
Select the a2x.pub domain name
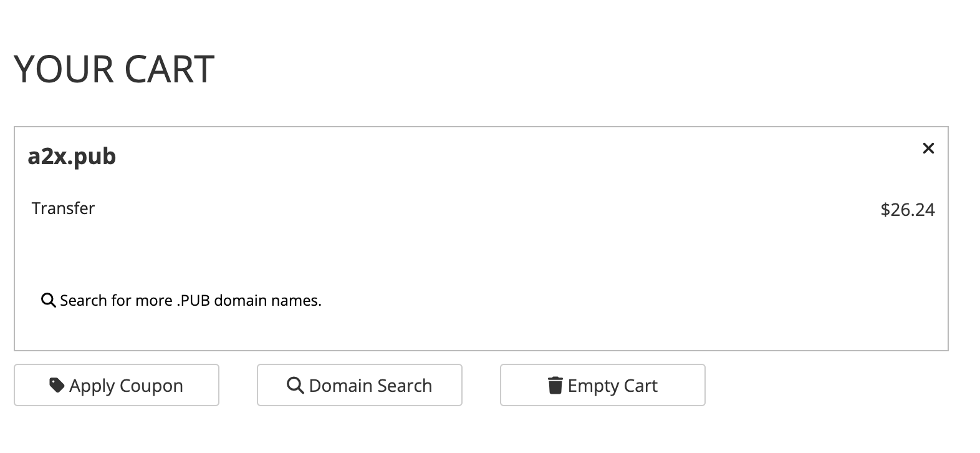(72, 156)
